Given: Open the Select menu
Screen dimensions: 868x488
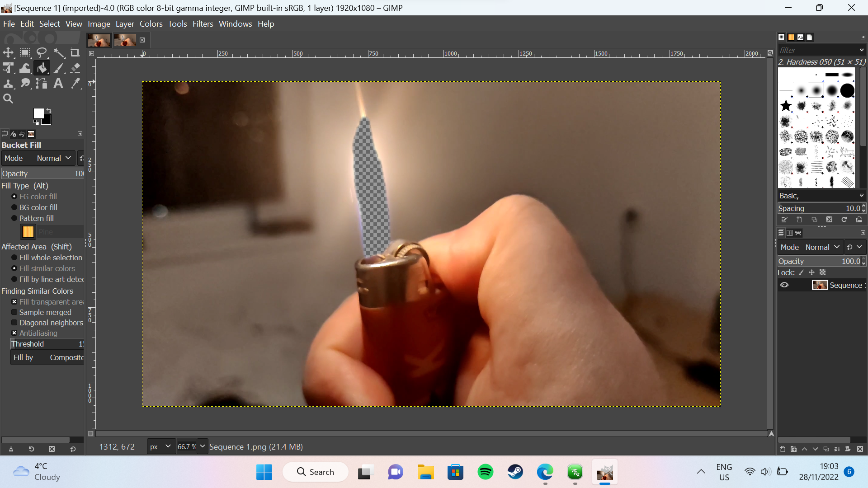Looking at the screenshot, I should click(50, 24).
